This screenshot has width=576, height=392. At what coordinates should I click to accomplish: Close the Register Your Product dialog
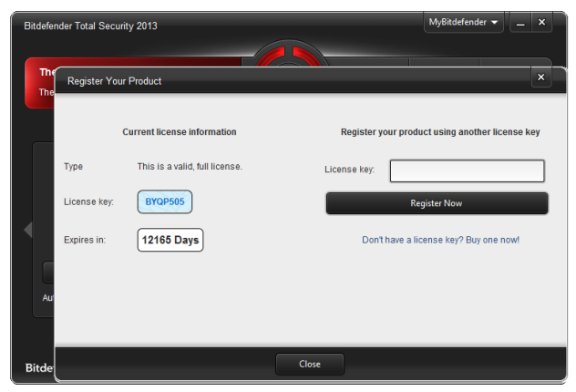541,77
